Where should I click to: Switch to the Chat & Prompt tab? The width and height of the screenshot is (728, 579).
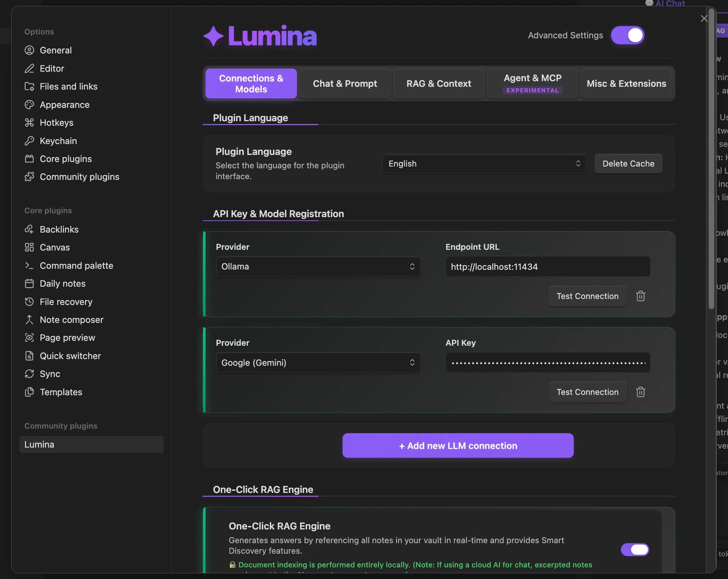tap(345, 84)
